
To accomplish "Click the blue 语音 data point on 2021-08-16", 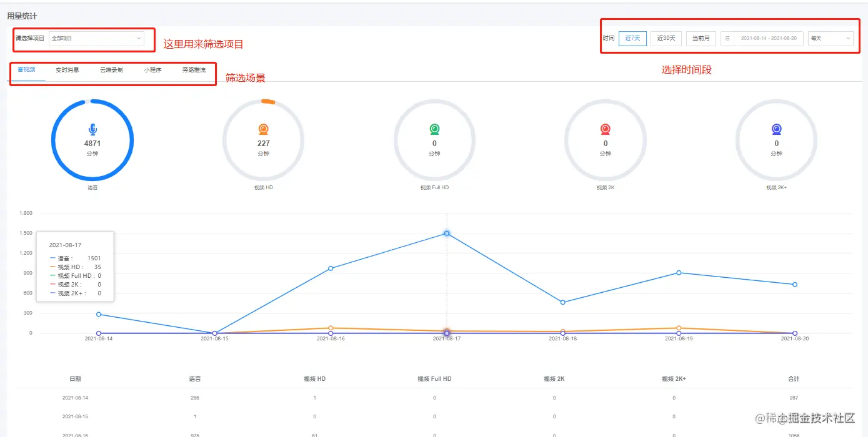I will 331,268.
